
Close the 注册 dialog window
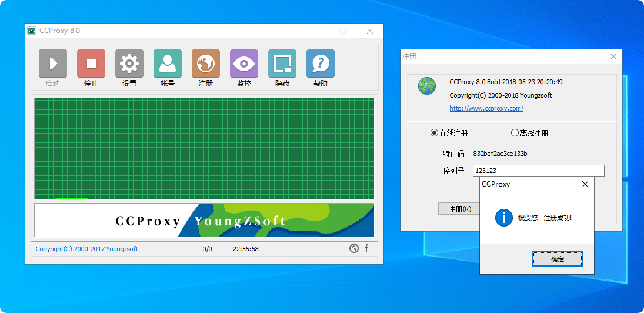pos(613,56)
